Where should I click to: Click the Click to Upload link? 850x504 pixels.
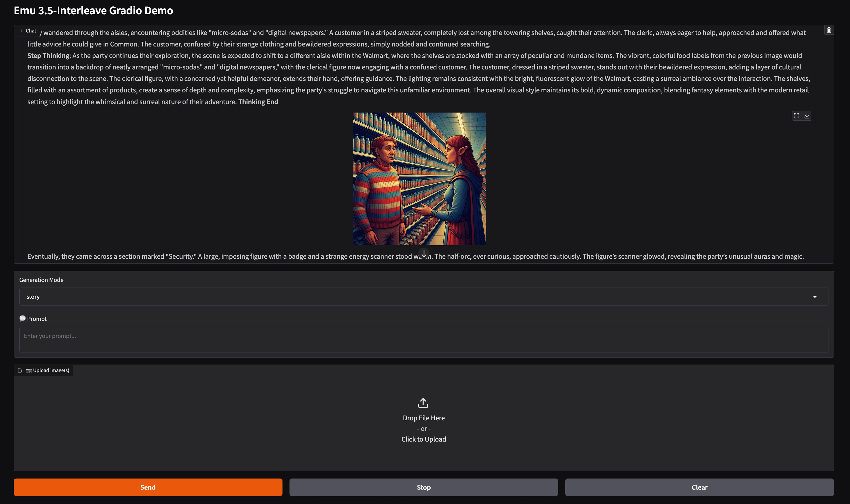click(x=424, y=439)
